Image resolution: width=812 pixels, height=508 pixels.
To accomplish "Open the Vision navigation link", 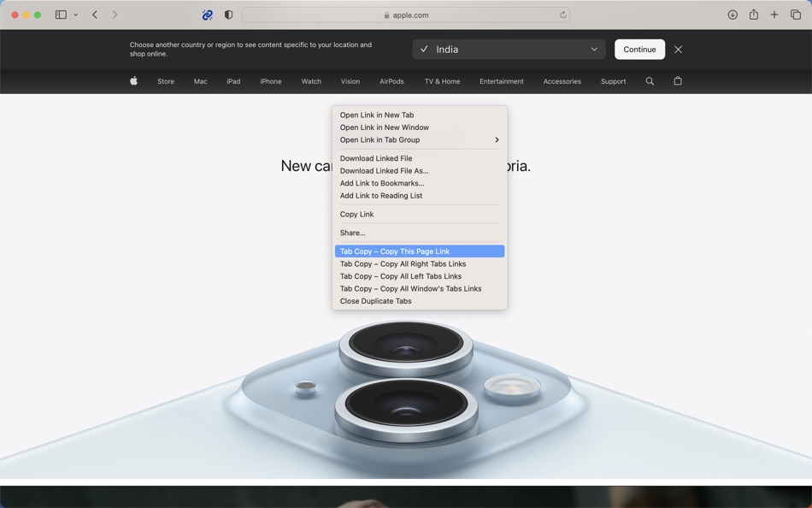I will click(350, 81).
